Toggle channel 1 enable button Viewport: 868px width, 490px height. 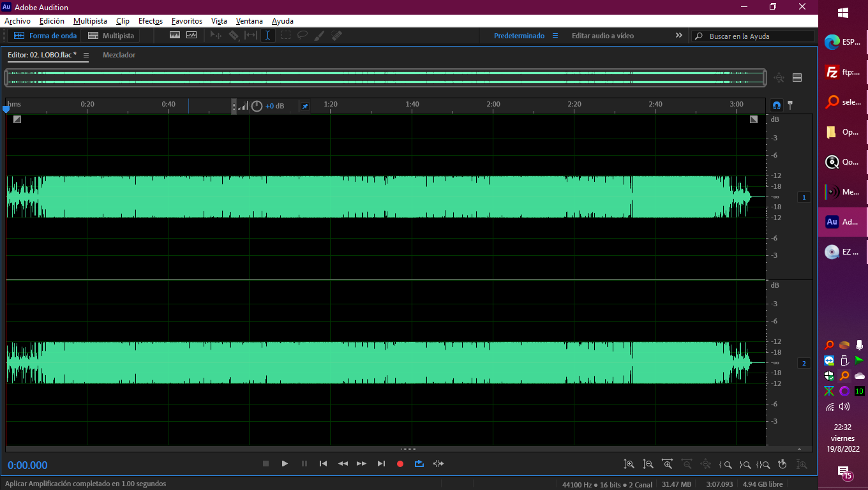click(x=804, y=198)
